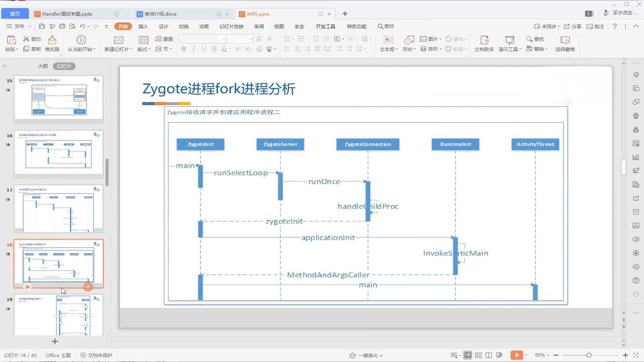Image resolution: width=644 pixels, height=362 pixels.
Task: Open the Shapes 形状 icon
Action: 409,40
